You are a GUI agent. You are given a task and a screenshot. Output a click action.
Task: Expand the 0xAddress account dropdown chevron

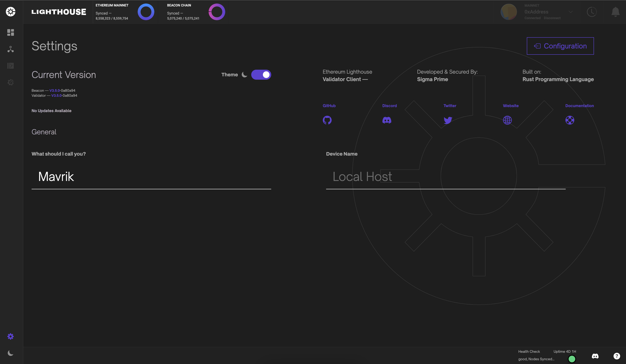click(x=571, y=12)
